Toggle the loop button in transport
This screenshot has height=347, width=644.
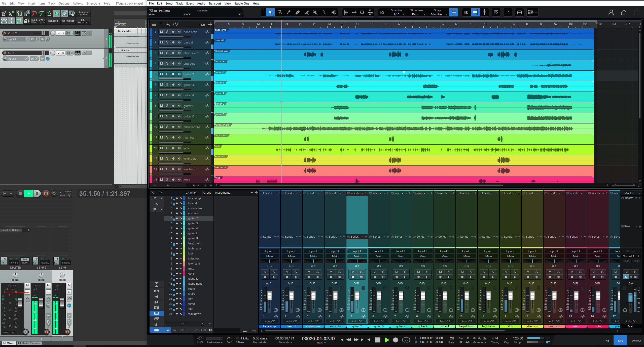tap(406, 340)
